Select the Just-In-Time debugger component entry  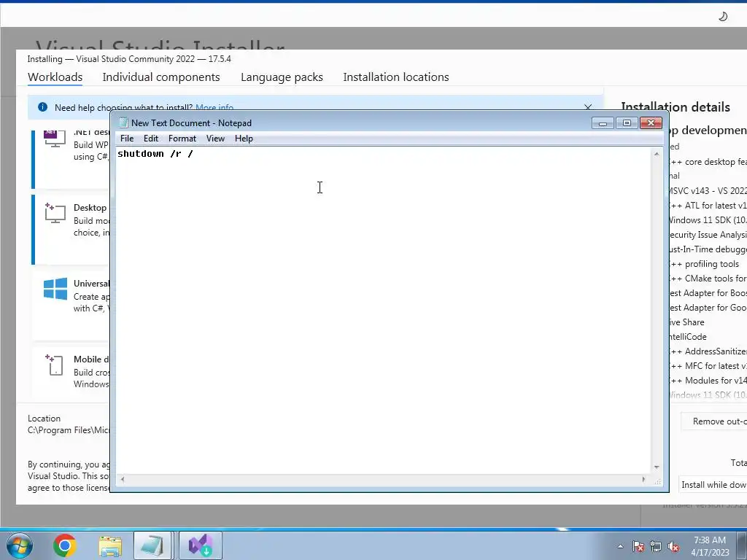tap(708, 249)
